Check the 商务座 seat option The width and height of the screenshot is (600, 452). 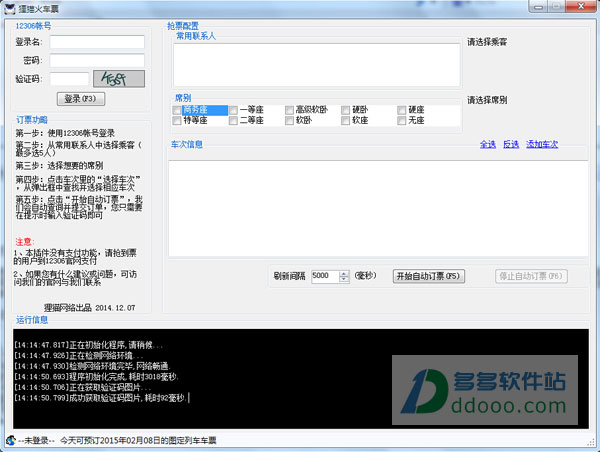(x=177, y=110)
